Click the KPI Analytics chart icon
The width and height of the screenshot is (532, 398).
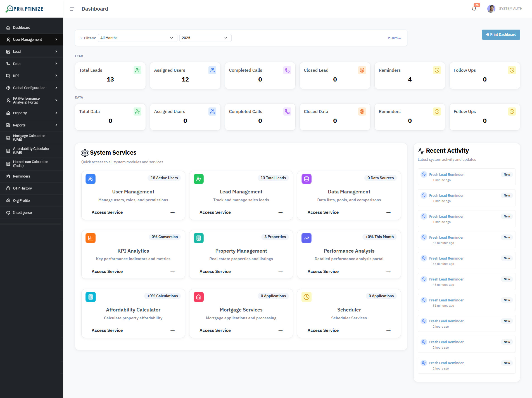pyautogui.click(x=90, y=238)
